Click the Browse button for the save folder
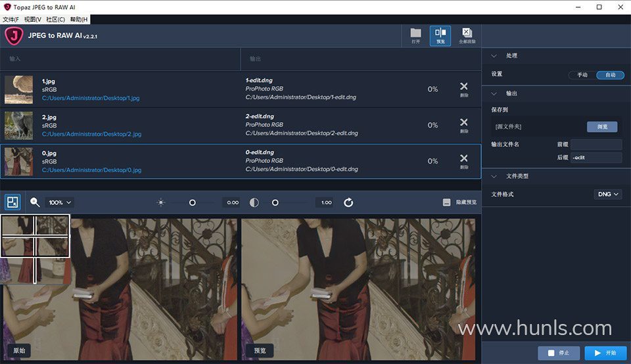This screenshot has height=364, width=631. tap(601, 127)
